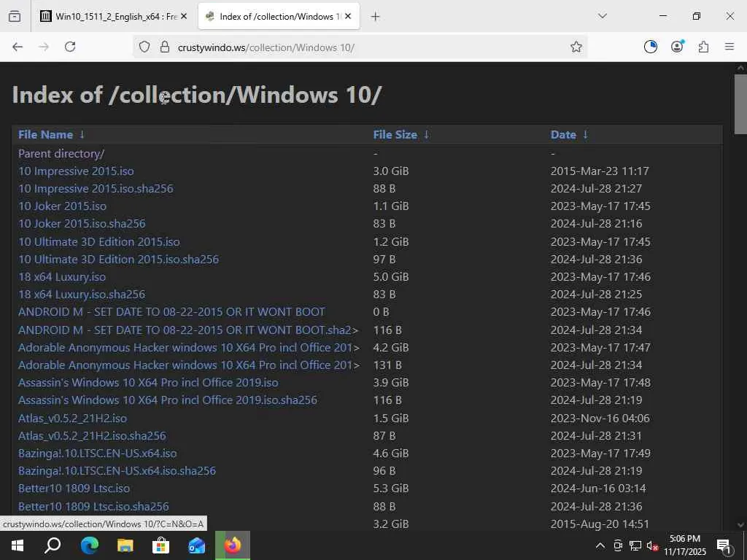Close the Index of /collection tab

(x=348, y=16)
